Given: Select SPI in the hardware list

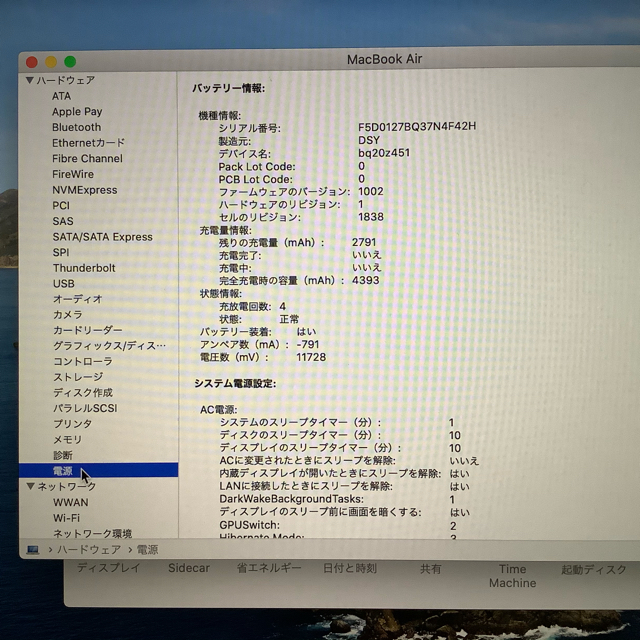Looking at the screenshot, I should [61, 252].
